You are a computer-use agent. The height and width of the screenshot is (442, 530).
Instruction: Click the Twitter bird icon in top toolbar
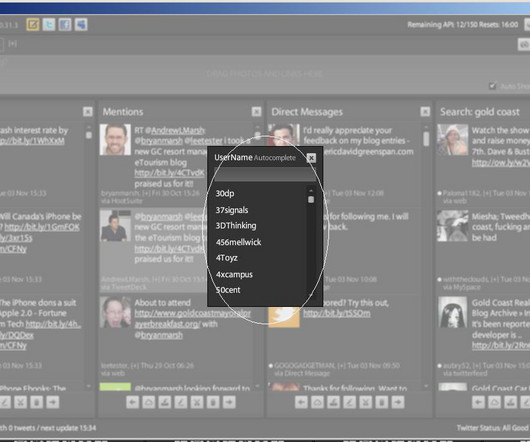coord(49,24)
